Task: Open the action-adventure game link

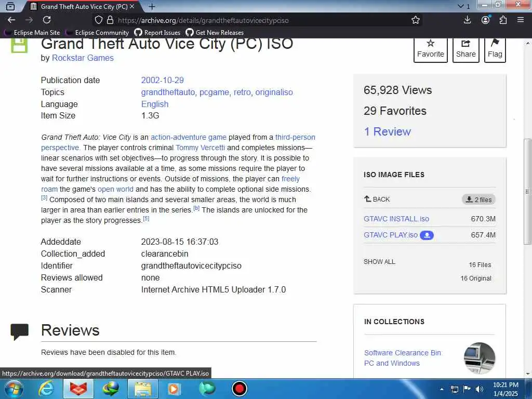Action: tap(188, 137)
